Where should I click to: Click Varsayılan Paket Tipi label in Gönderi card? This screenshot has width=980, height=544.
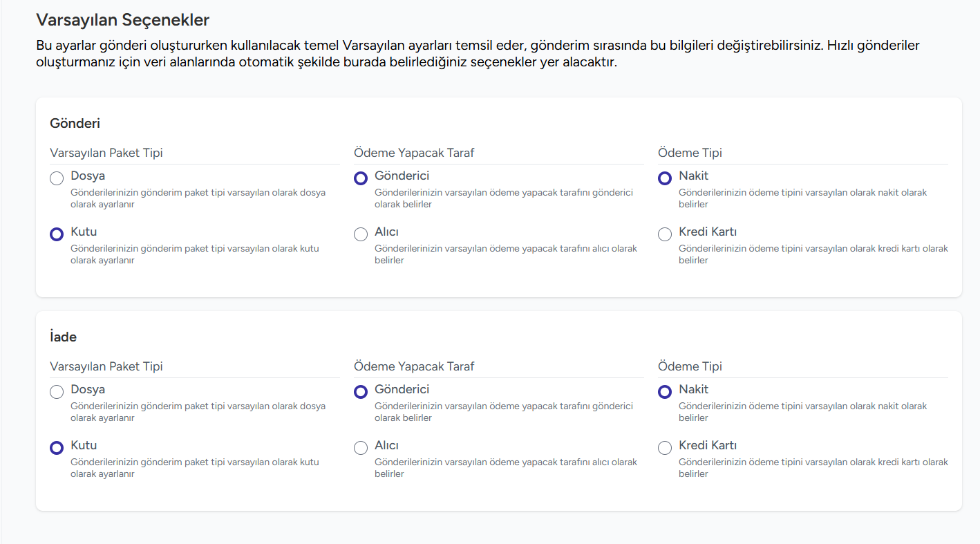coord(106,153)
